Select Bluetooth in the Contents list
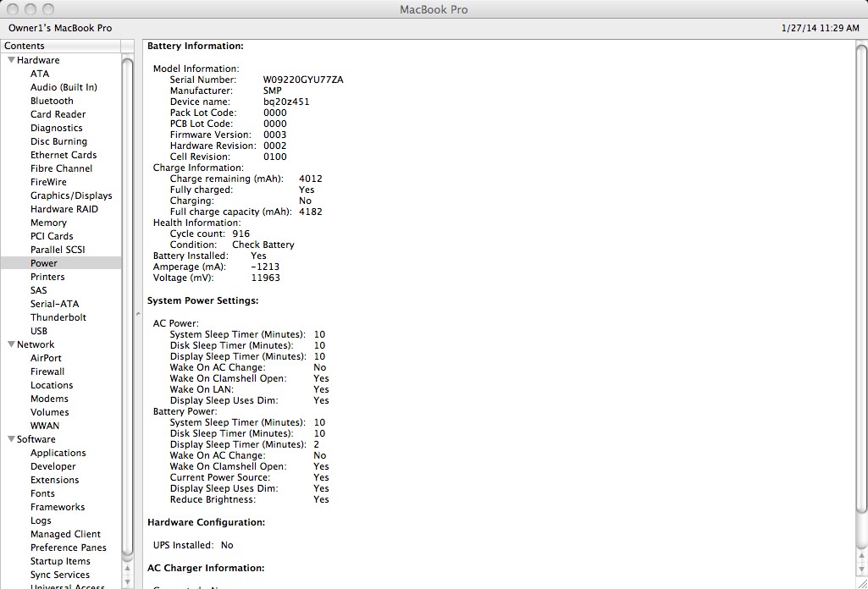 coord(52,101)
